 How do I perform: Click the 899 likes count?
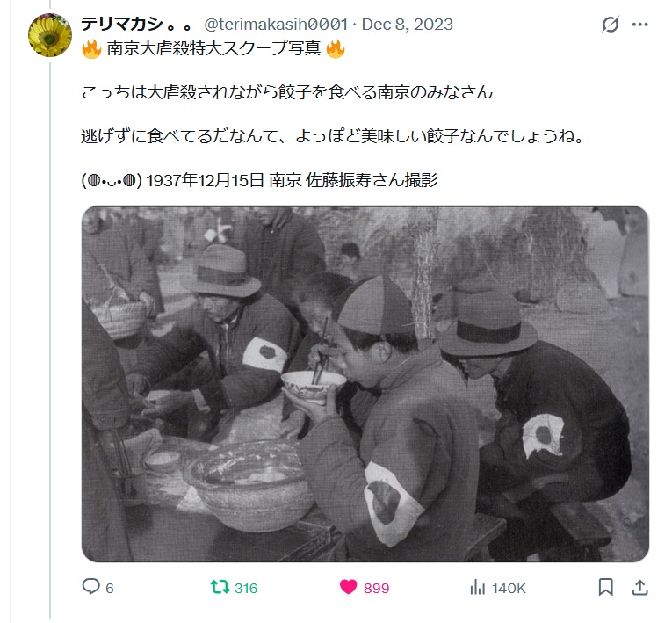(x=376, y=588)
